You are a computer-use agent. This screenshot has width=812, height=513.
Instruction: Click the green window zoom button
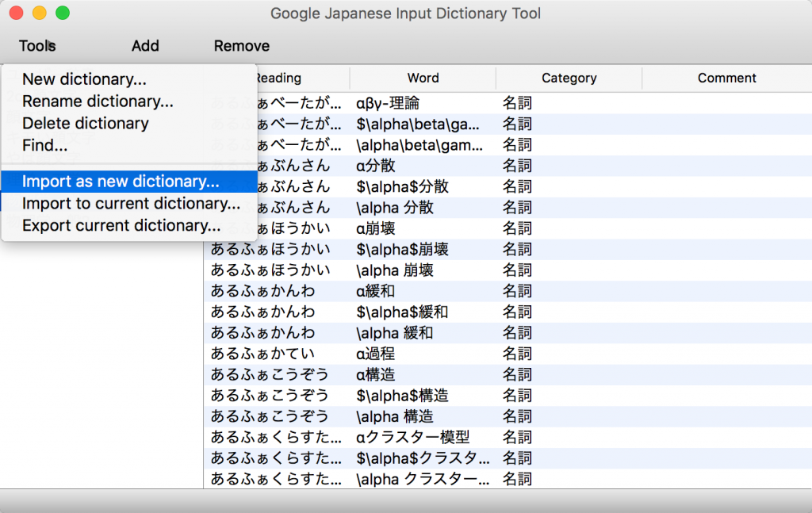pos(63,13)
